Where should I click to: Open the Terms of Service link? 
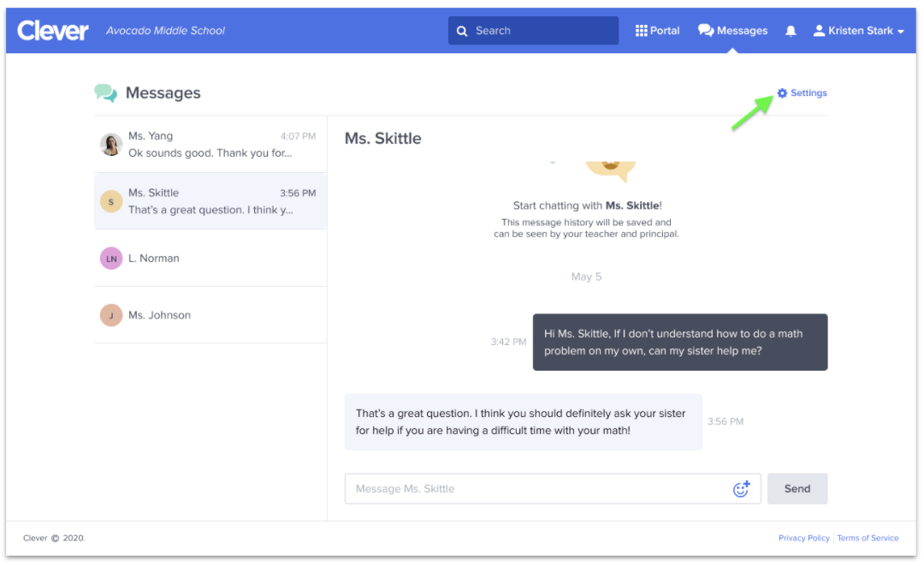click(868, 538)
